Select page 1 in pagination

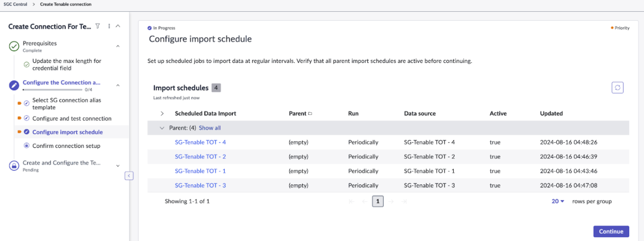pyautogui.click(x=378, y=202)
